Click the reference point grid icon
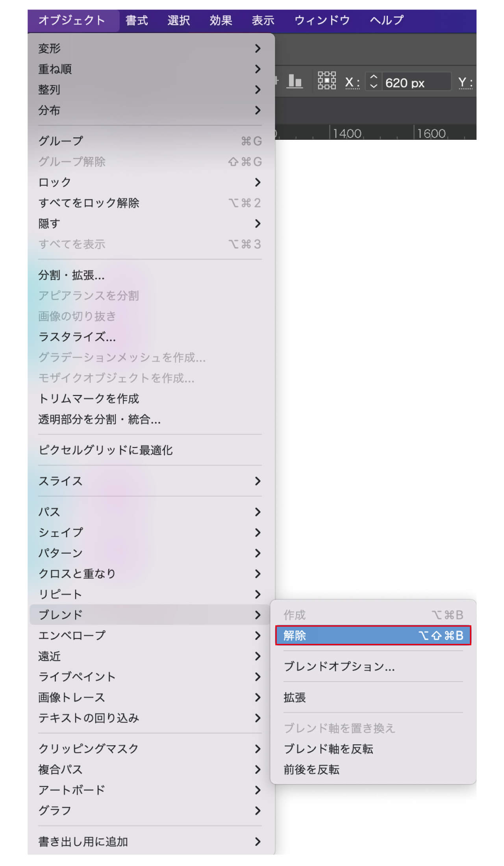This screenshot has height=866, width=504. pyautogui.click(x=326, y=81)
